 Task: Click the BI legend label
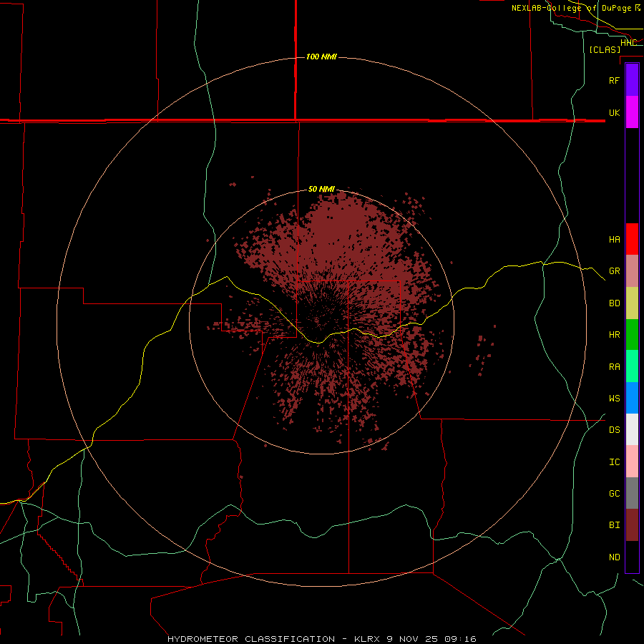coord(614,525)
